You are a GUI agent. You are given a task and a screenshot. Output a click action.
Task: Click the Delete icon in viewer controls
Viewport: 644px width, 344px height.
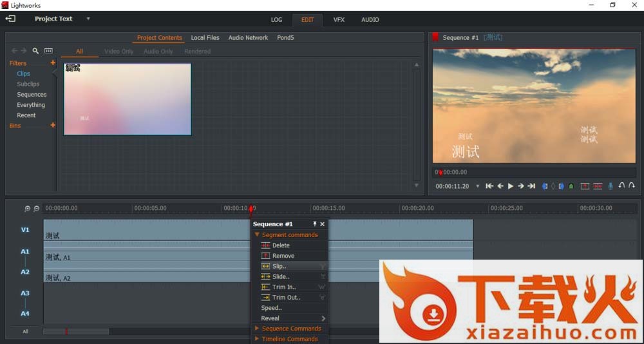coord(598,186)
